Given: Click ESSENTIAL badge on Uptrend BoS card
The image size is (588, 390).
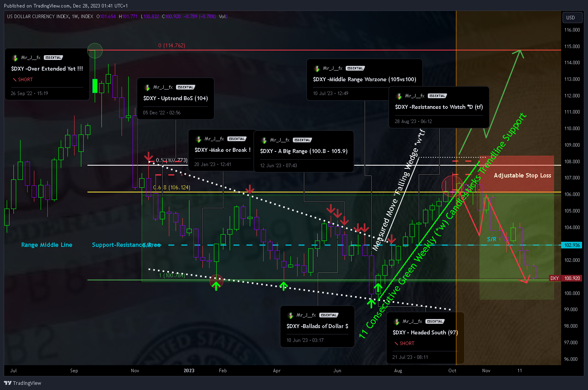Looking at the screenshot, I should pyautogui.click(x=185, y=87).
